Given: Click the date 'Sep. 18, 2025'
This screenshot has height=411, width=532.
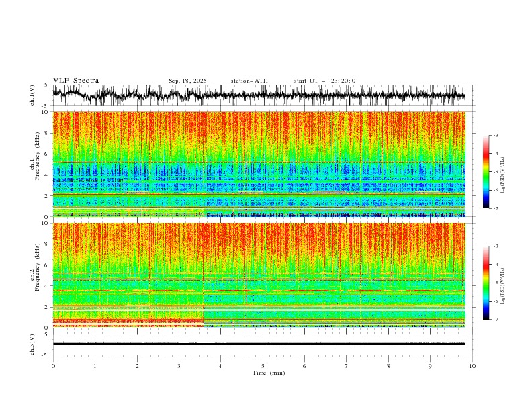Looking at the screenshot, I should (x=187, y=81).
